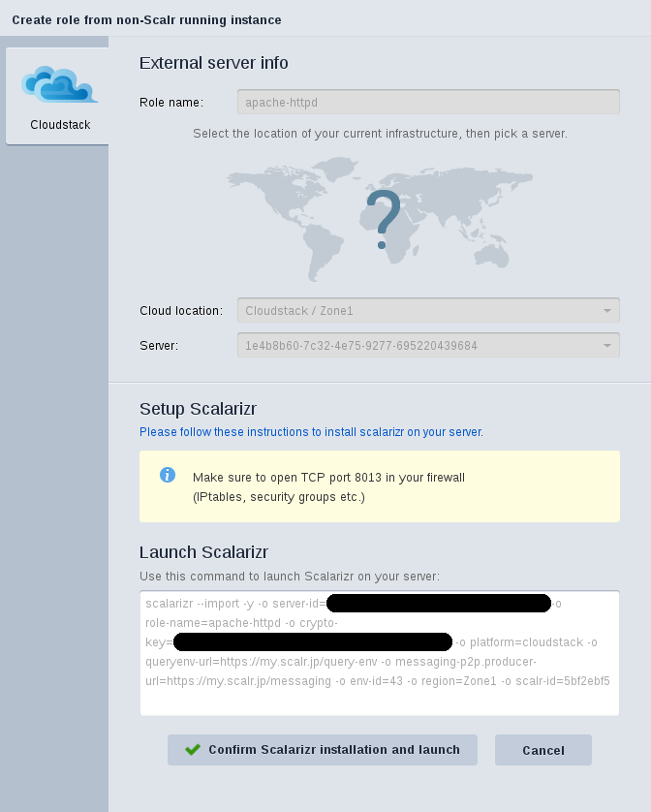Open the Server selection dropdown
This screenshot has width=651, height=812.
pyautogui.click(x=428, y=345)
